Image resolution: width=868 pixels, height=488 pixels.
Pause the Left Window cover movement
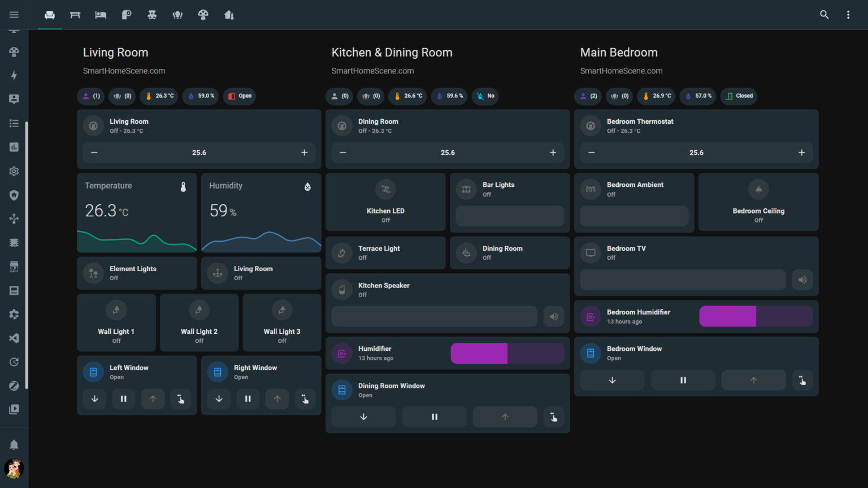[123, 399]
